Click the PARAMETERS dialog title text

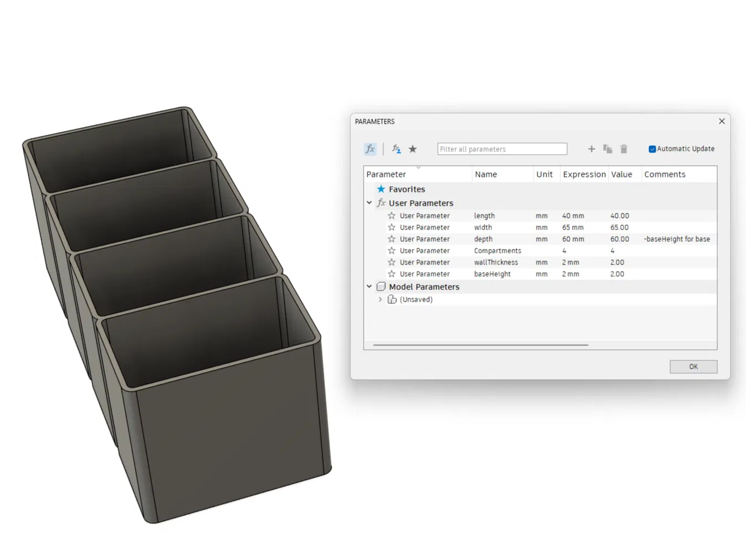375,121
